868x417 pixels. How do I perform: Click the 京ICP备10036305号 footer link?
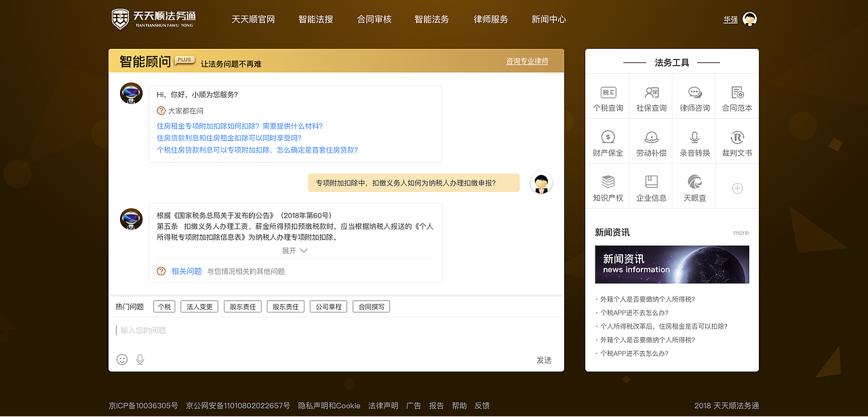(x=143, y=405)
